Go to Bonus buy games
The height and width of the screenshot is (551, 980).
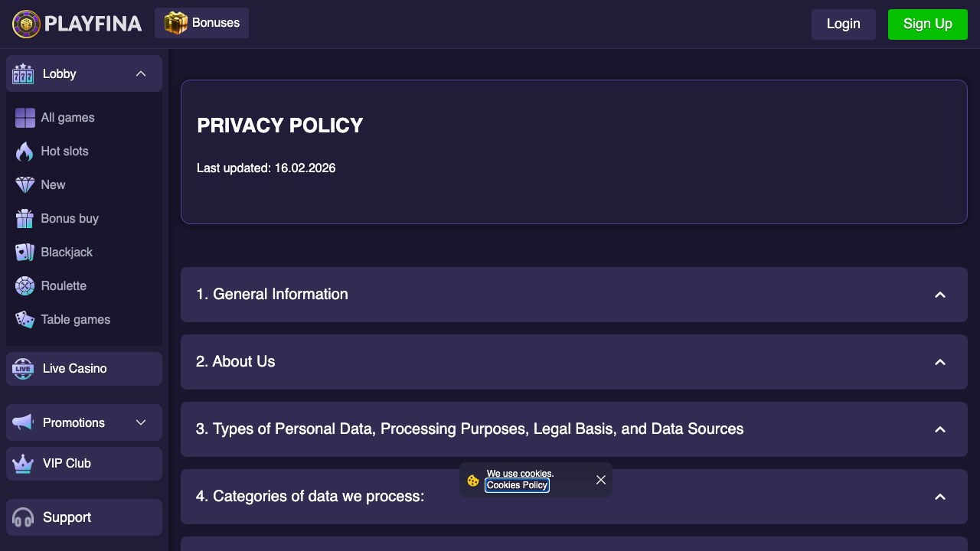(84, 219)
